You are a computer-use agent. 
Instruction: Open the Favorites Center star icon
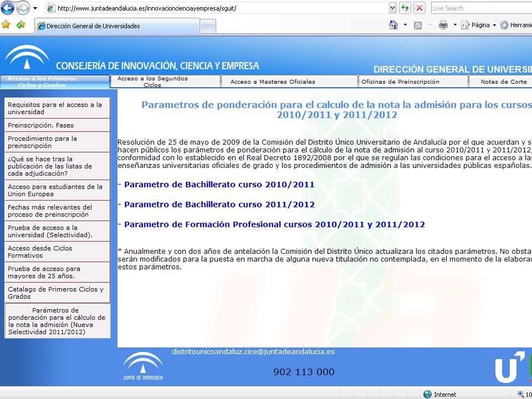point(6,25)
